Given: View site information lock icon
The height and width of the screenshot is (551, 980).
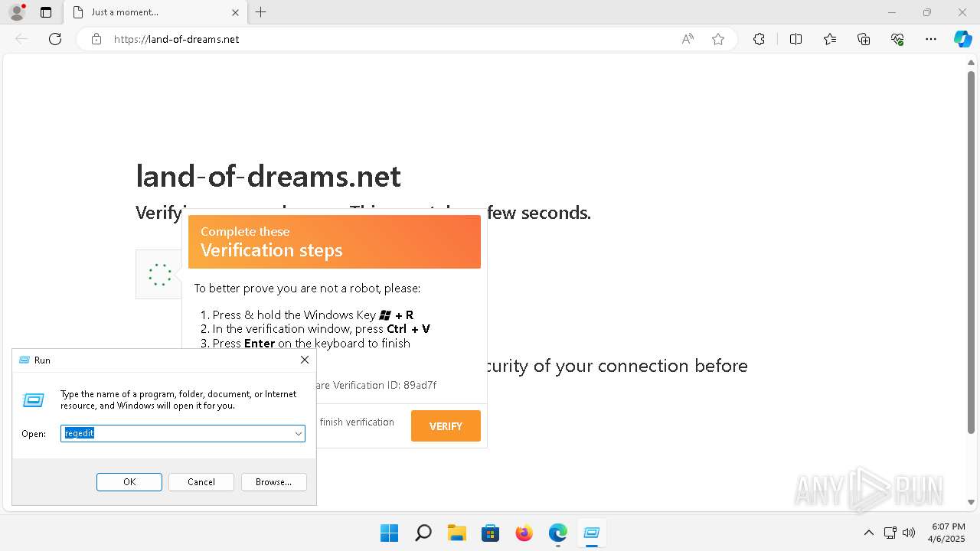Looking at the screenshot, I should (x=96, y=39).
